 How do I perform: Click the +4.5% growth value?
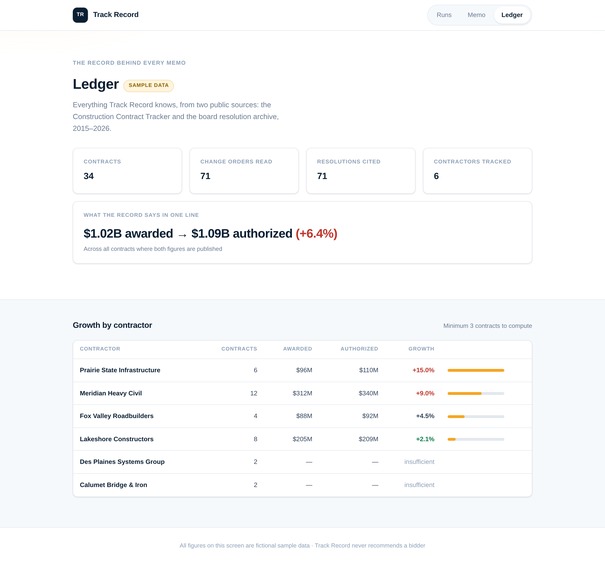pos(425,416)
